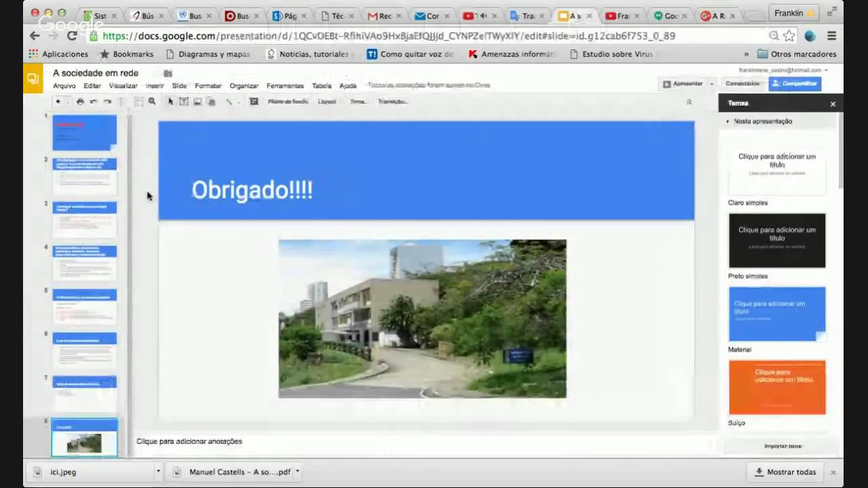
Task: Select the text box tool
Action: point(184,102)
